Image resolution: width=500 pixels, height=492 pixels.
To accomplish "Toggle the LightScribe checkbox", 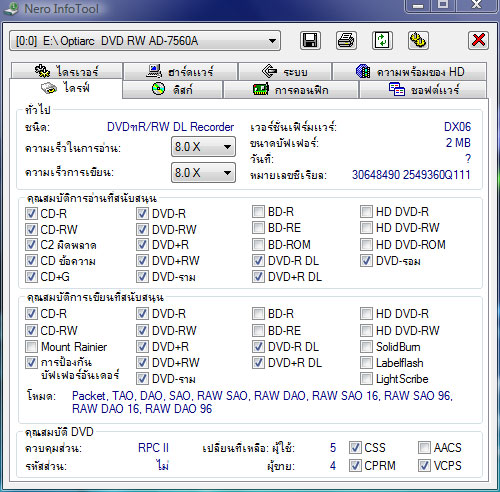I will 366,379.
